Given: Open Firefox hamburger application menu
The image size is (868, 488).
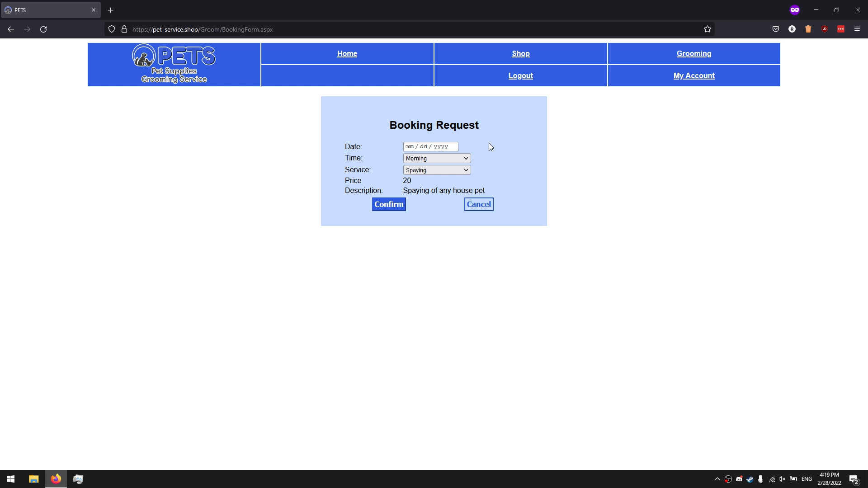Looking at the screenshot, I should point(857,29).
